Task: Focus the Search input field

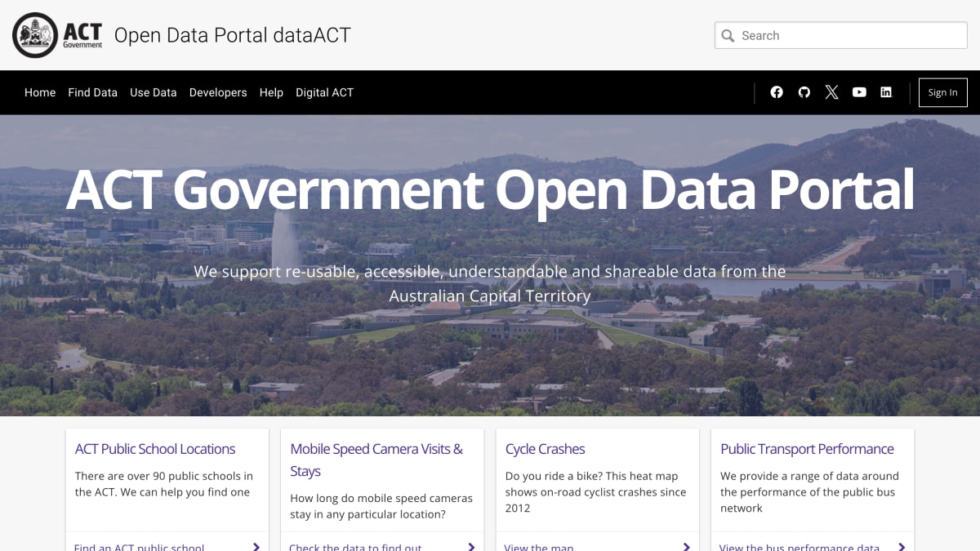Action: pyautogui.click(x=841, y=35)
